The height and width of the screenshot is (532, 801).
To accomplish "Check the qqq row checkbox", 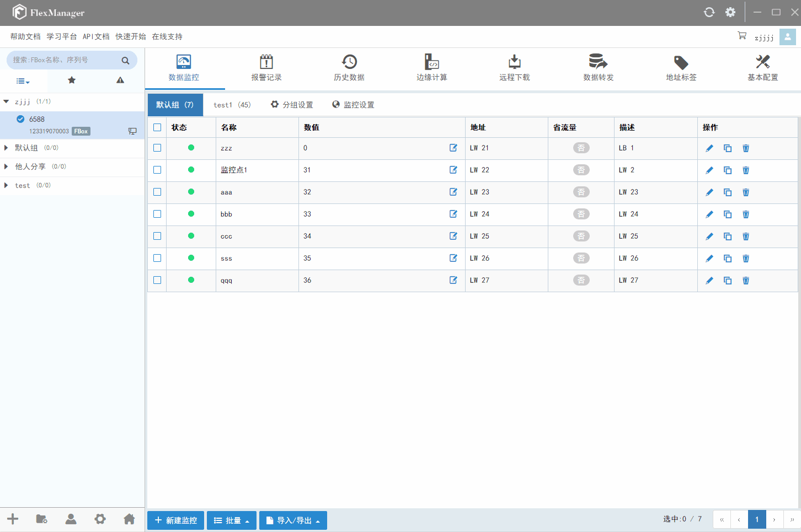I will coord(157,280).
